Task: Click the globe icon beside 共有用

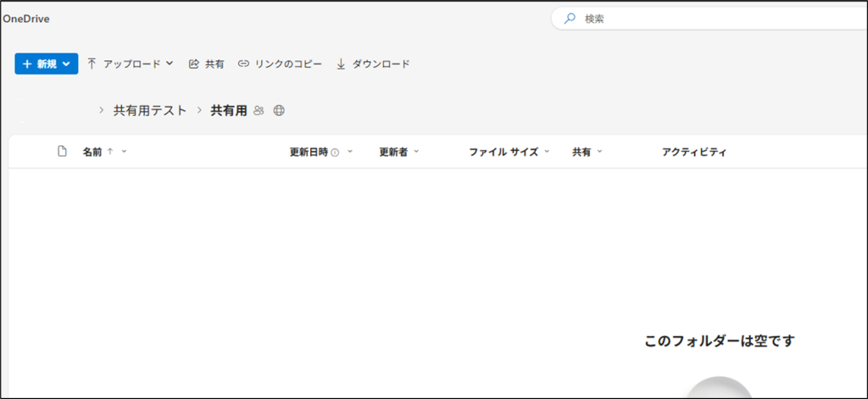Action: click(x=279, y=110)
